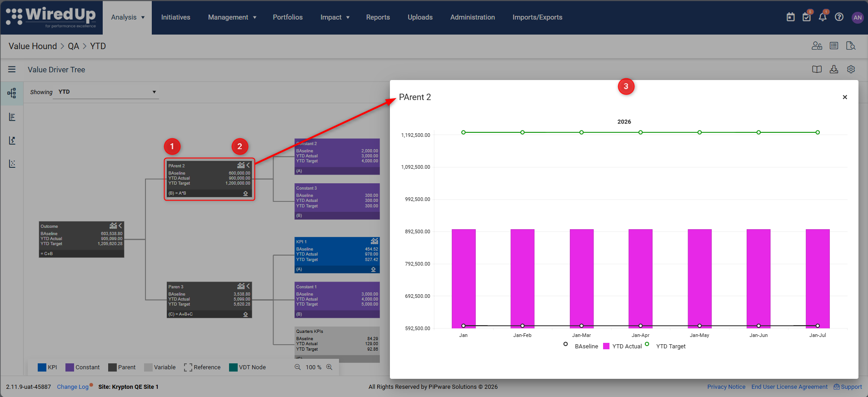The image size is (868, 397).
Task: Click the Site: Krypton QE Site 1 text
Action: click(129, 387)
